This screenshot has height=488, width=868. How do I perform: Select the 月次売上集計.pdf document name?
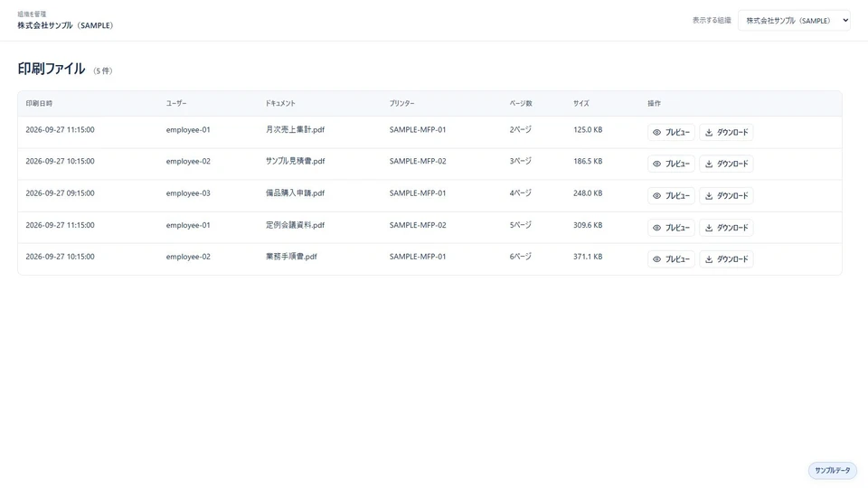tap(295, 129)
